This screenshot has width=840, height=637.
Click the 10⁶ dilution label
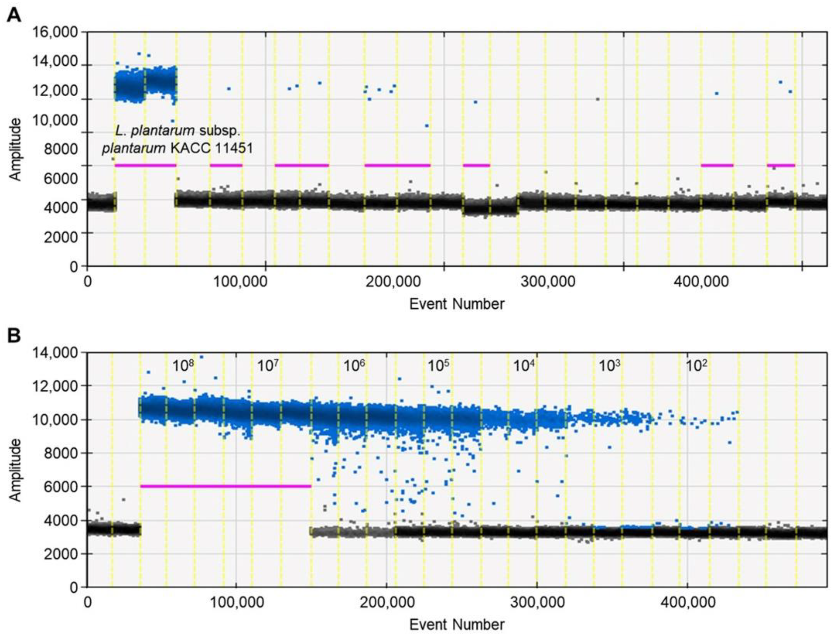354,366
